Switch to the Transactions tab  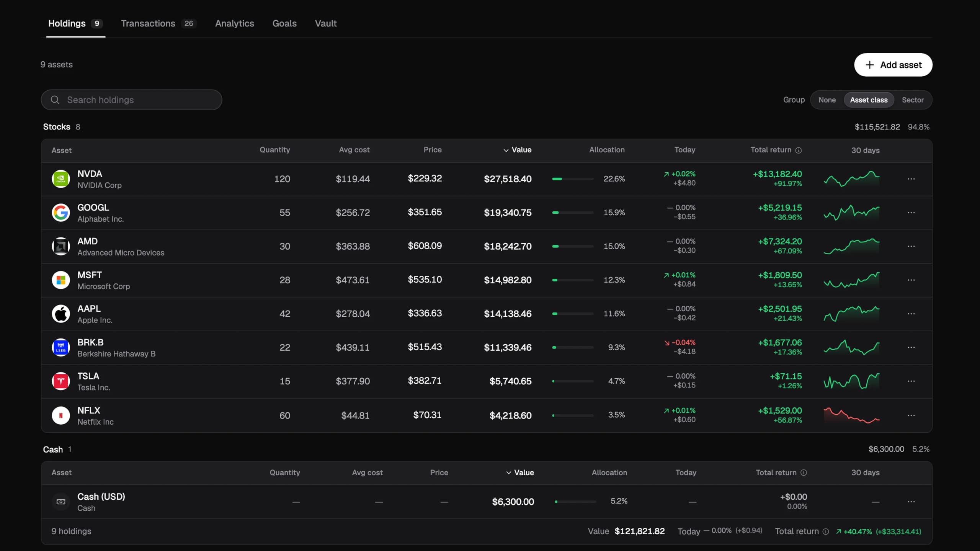click(158, 23)
